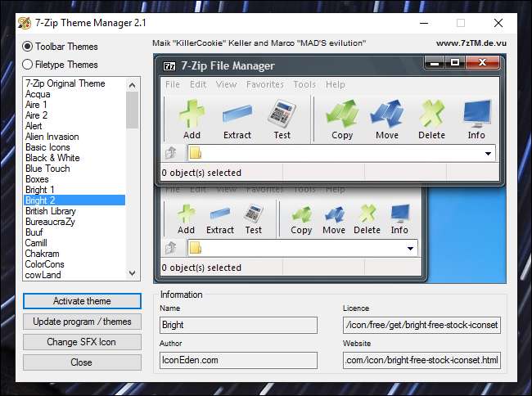532x396 pixels.
Task: Expand the address dropdown in lower preview
Action: tap(411, 248)
